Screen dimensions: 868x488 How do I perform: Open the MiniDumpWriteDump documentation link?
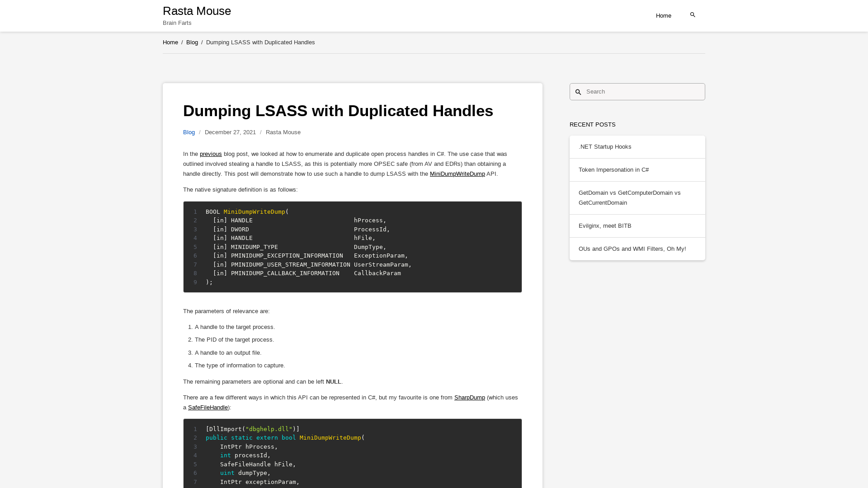[457, 174]
